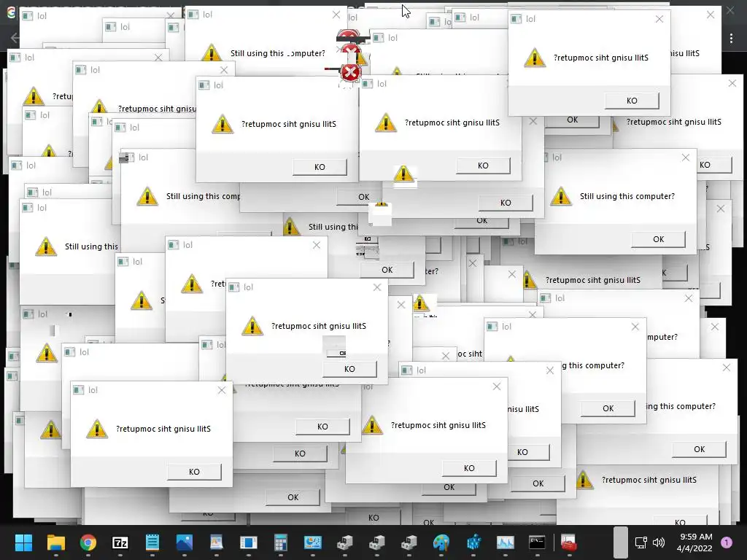Open the network status tray icon
The image size is (747, 560).
[640, 542]
